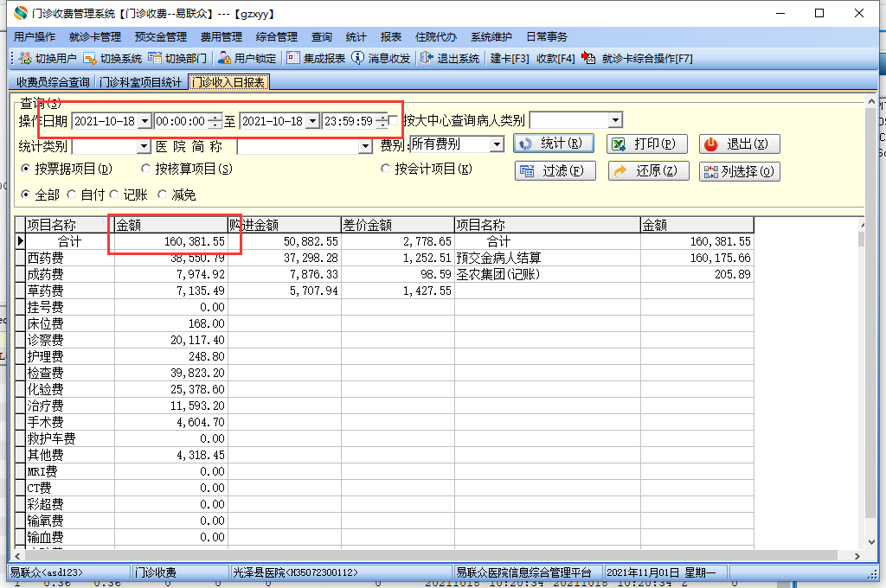
Task: Click the start time 00:00:00 field
Action: [181, 121]
